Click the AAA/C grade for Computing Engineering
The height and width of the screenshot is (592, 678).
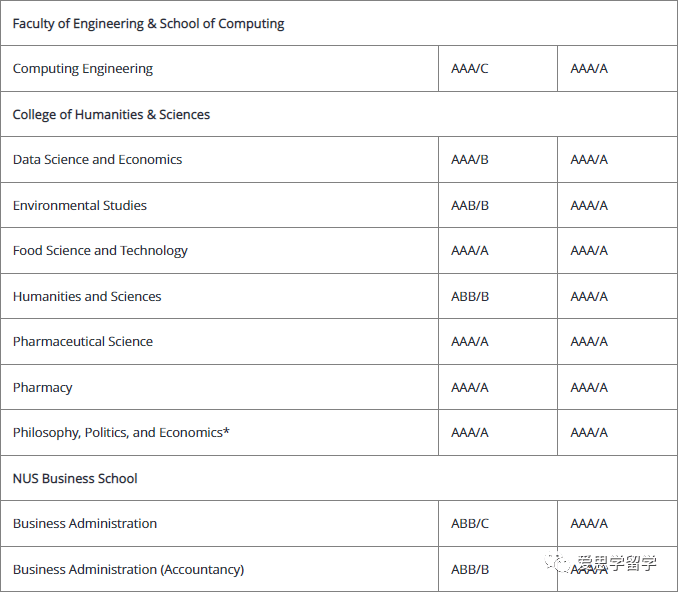point(470,69)
